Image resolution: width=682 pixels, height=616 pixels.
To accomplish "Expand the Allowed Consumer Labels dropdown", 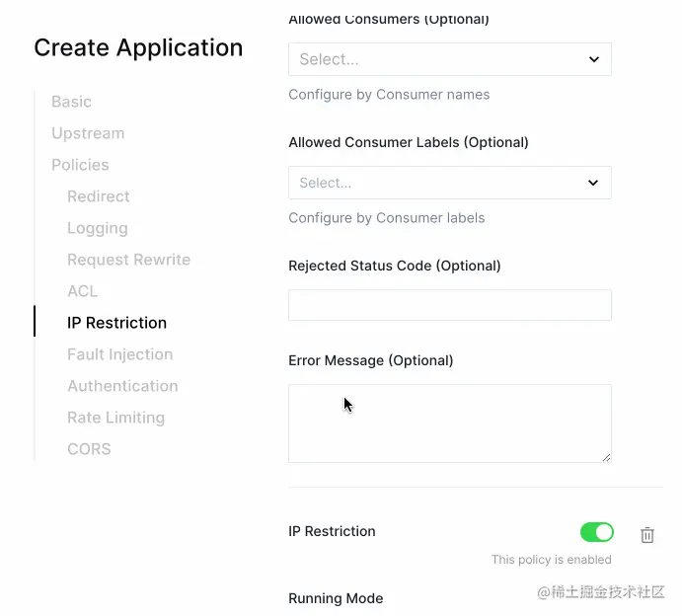I will (x=449, y=183).
